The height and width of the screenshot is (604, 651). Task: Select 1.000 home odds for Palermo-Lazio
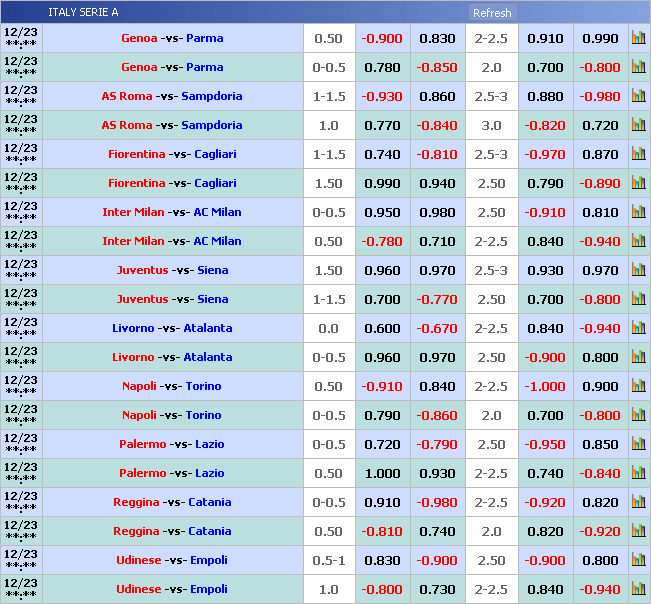tap(381, 473)
